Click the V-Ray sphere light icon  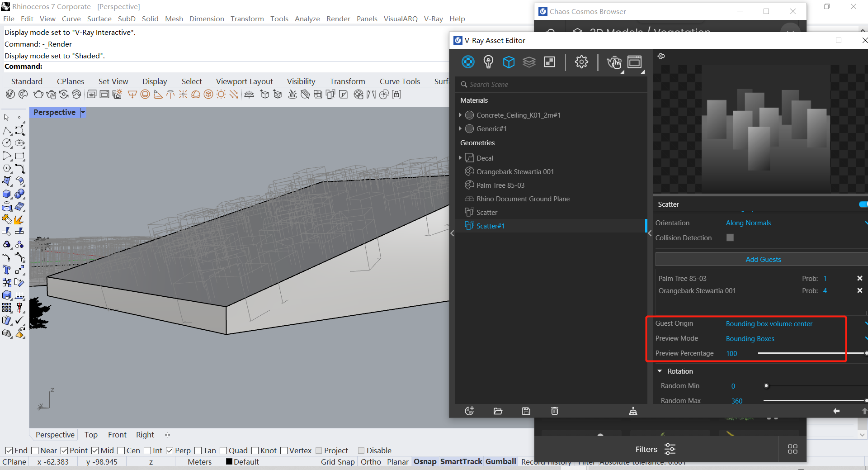[145, 94]
